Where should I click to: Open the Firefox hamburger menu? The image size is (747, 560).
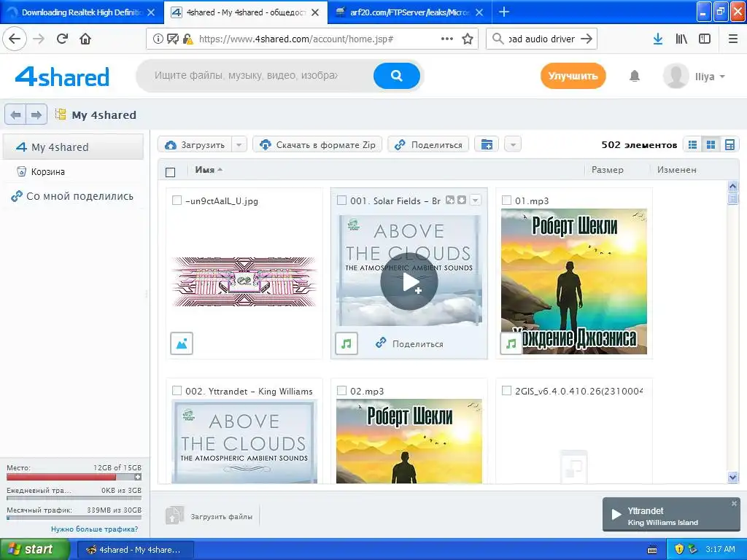coord(733,39)
